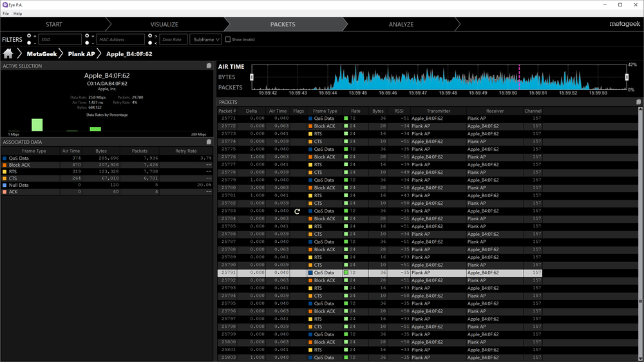Open the Help menu

pos(17,14)
